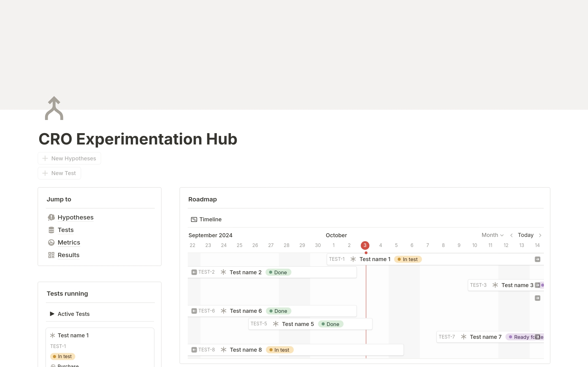Click the Tests database stack icon
This screenshot has height=367, width=588.
coord(51,230)
